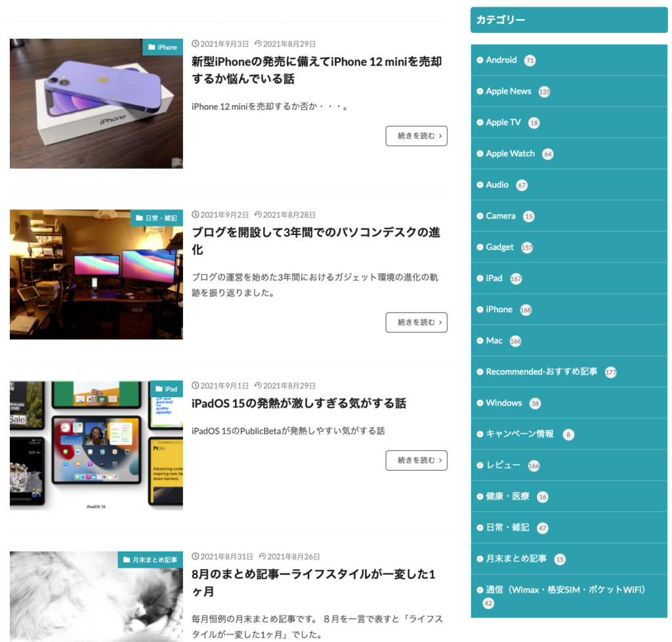The image size is (672, 642).
Task: Click the iPadOS 15 article thumbnail
Action: 96,445
